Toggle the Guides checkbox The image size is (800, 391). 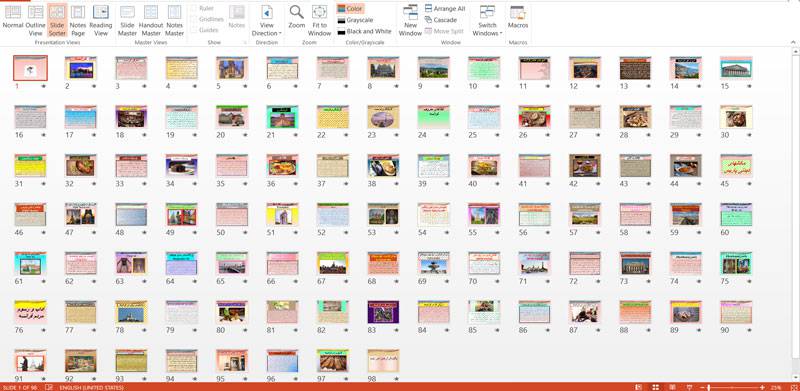pyautogui.click(x=194, y=30)
